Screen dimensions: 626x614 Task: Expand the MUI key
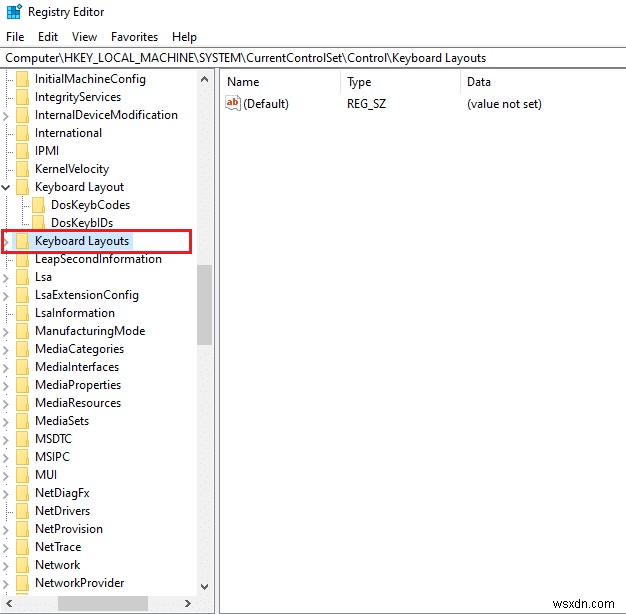pyautogui.click(x=6, y=475)
